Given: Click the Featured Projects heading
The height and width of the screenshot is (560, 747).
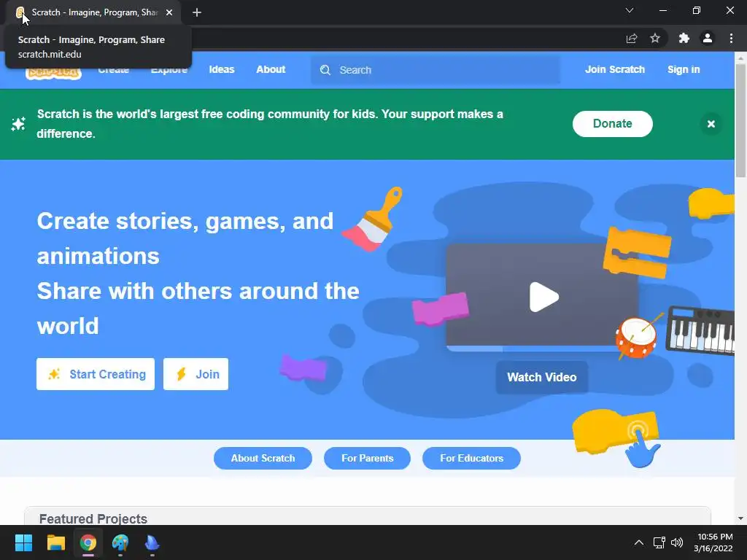Looking at the screenshot, I should 93,518.
